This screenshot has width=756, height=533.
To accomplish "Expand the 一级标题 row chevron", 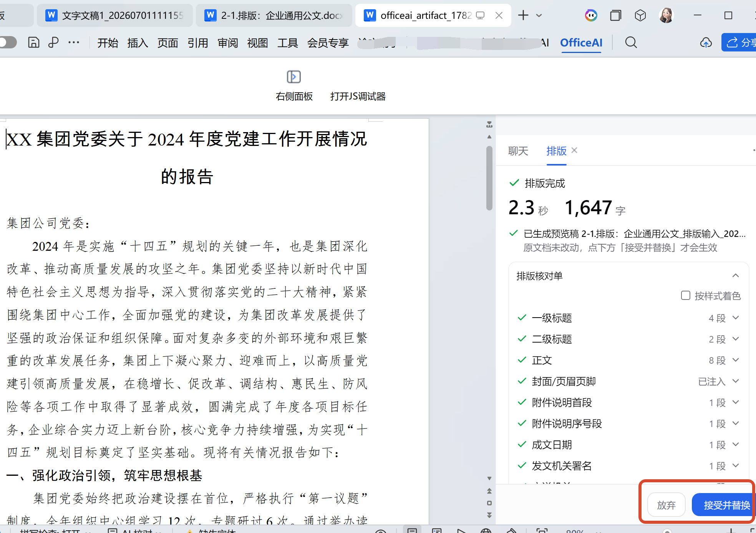I will (x=735, y=318).
